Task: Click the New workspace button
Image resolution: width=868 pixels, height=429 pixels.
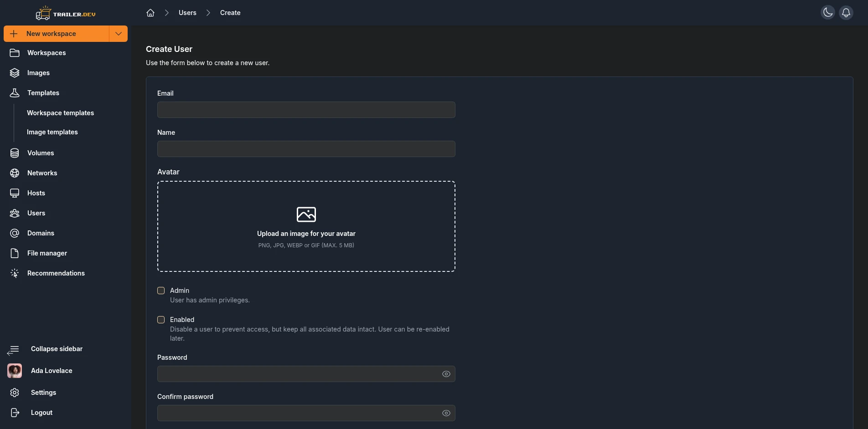Action: [x=57, y=34]
